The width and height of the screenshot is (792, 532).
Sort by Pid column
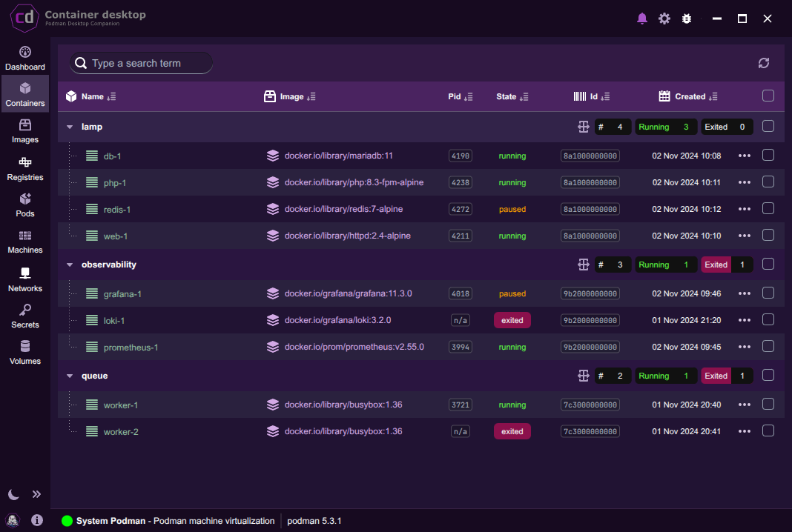468,96
